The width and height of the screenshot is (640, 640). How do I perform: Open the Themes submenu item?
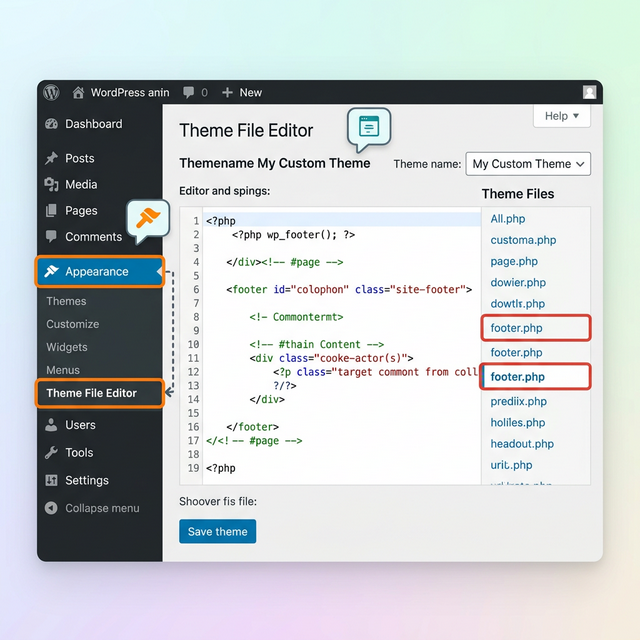[66, 301]
